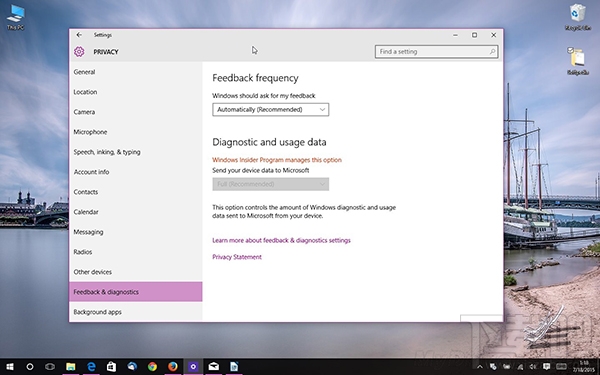Open the Mail app from the taskbar

pos(214,367)
